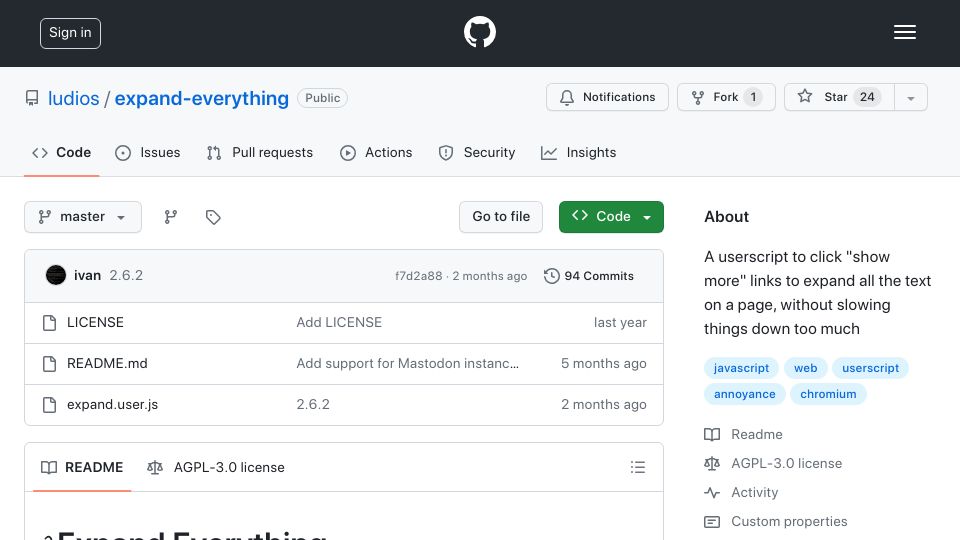Screen dimensions: 960x540
Task: Click the Go to file button
Action: [501, 217]
